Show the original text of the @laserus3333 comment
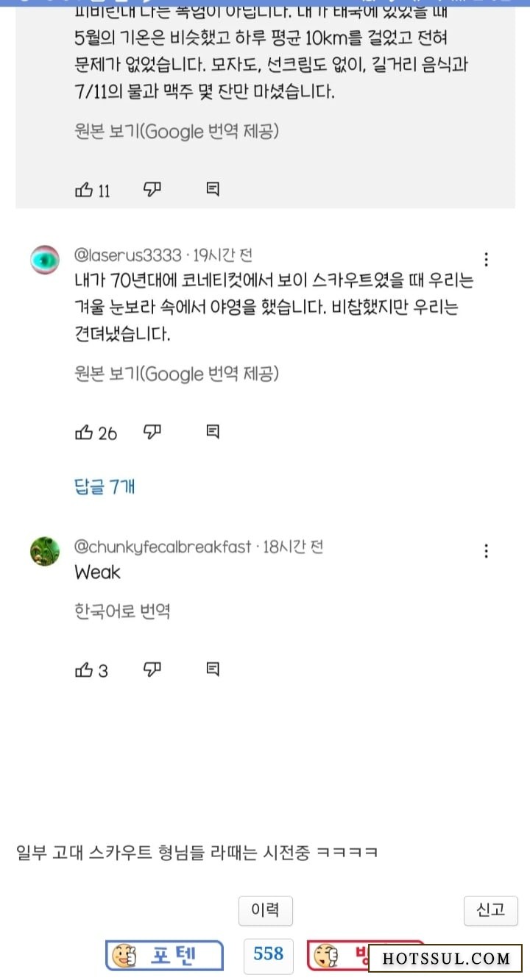The image size is (530, 980). [177, 374]
